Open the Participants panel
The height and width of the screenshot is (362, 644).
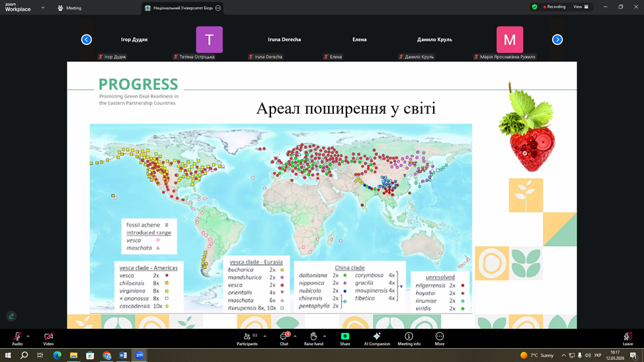247,337
